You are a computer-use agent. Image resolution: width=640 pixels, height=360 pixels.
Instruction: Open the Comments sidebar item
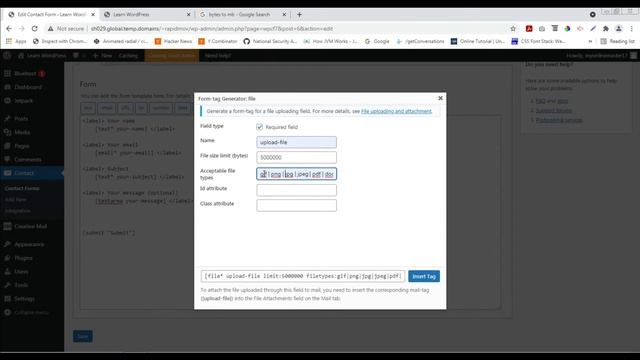[x=28, y=159]
